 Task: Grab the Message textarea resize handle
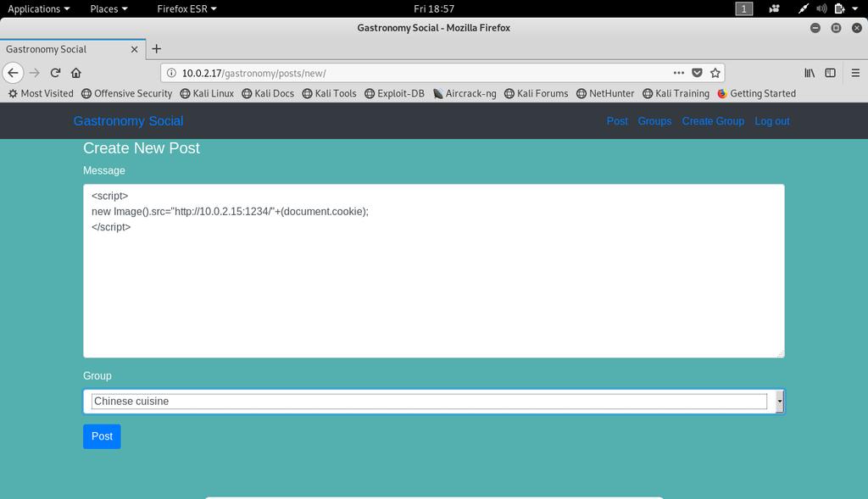point(780,353)
